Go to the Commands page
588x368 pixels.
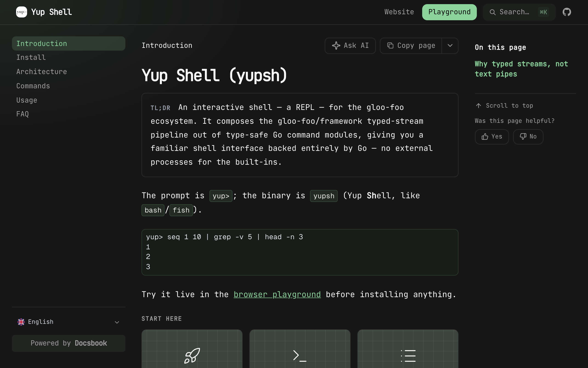tap(33, 86)
